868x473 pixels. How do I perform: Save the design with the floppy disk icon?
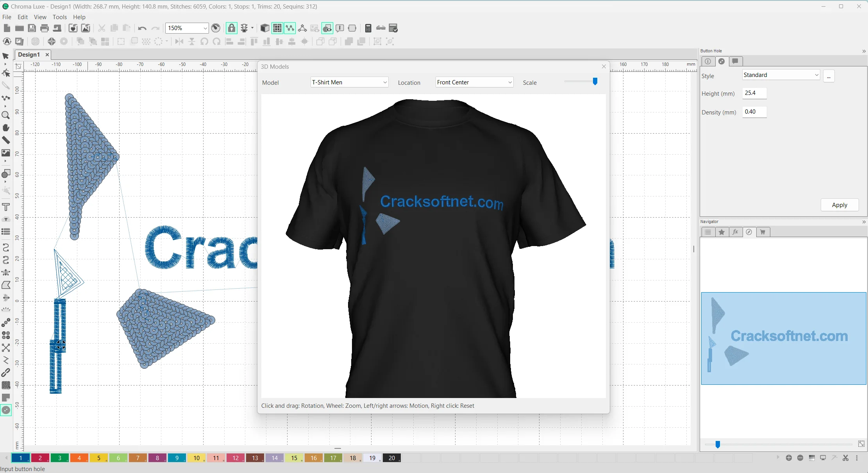[x=32, y=28]
